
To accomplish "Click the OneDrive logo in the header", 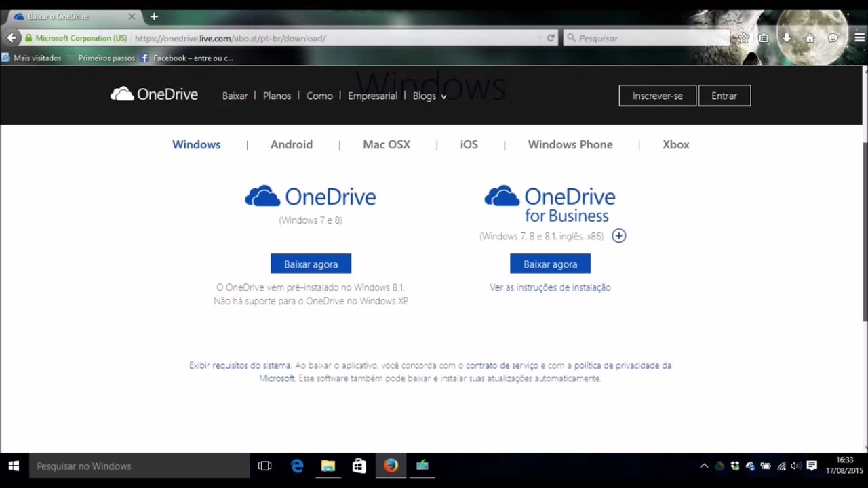I will (x=155, y=94).
